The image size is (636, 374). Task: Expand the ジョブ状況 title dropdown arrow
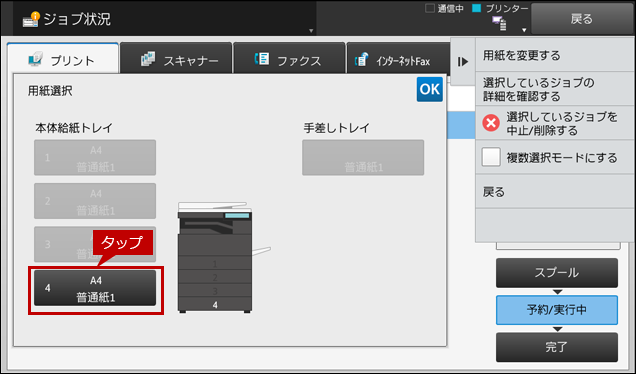point(311,30)
